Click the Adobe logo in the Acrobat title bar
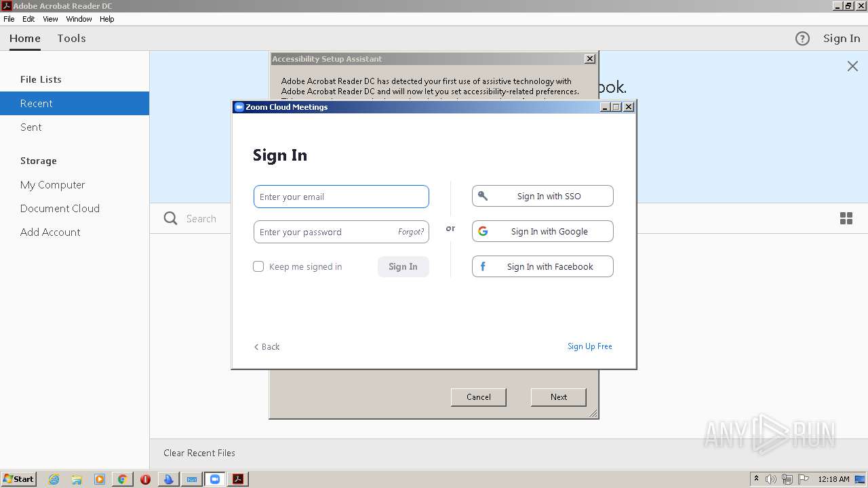Image resolution: width=868 pixels, height=488 pixels. (x=6, y=6)
